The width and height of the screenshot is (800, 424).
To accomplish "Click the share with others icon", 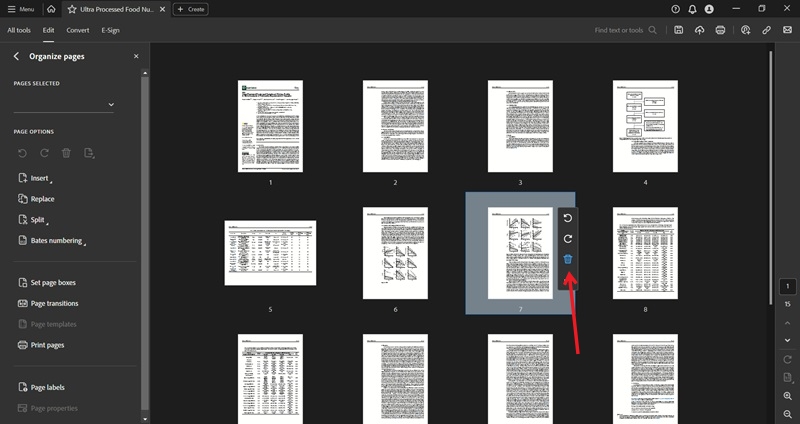I will click(x=745, y=30).
